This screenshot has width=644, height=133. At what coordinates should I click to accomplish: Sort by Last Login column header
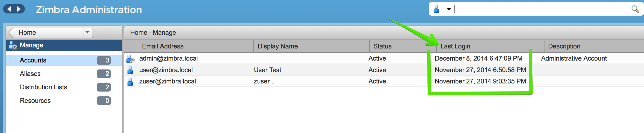coord(455,46)
